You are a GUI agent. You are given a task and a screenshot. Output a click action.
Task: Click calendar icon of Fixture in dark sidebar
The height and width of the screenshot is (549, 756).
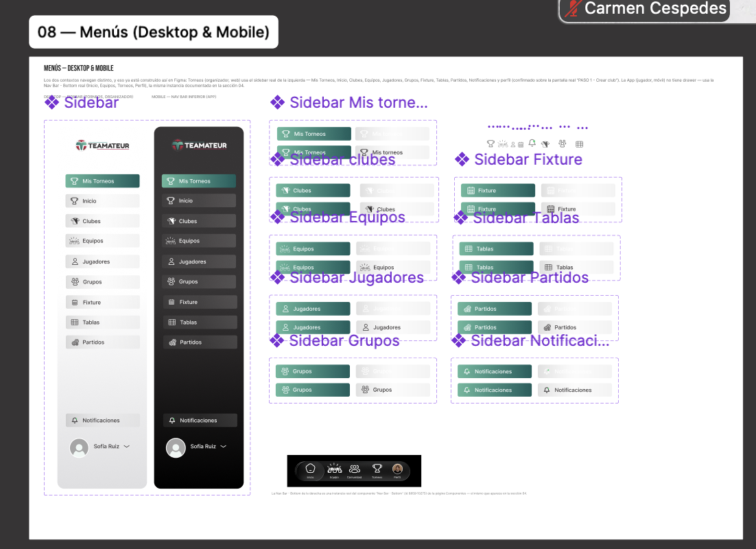171,302
